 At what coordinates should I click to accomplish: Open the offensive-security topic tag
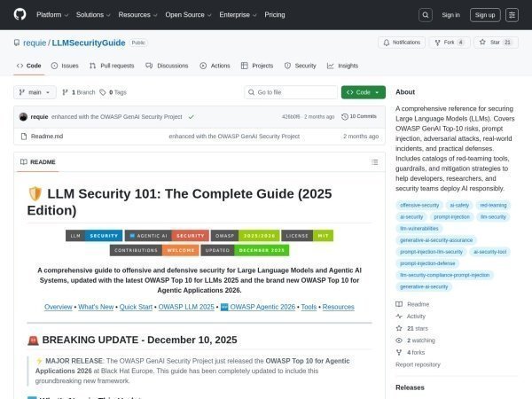(419, 206)
